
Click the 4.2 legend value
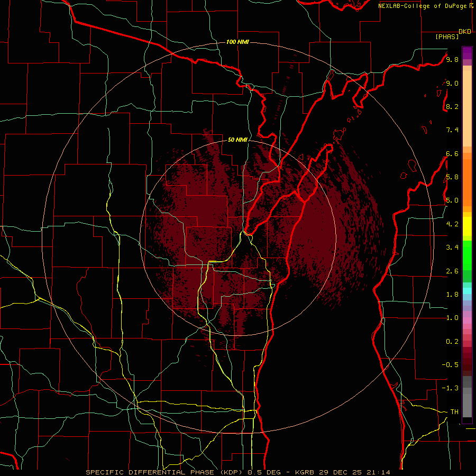pyautogui.click(x=452, y=224)
